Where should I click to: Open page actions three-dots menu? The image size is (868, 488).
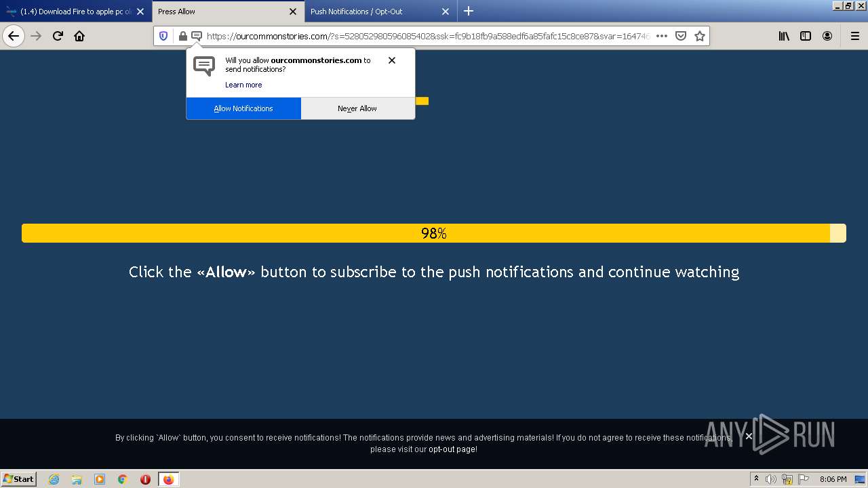coord(662,36)
